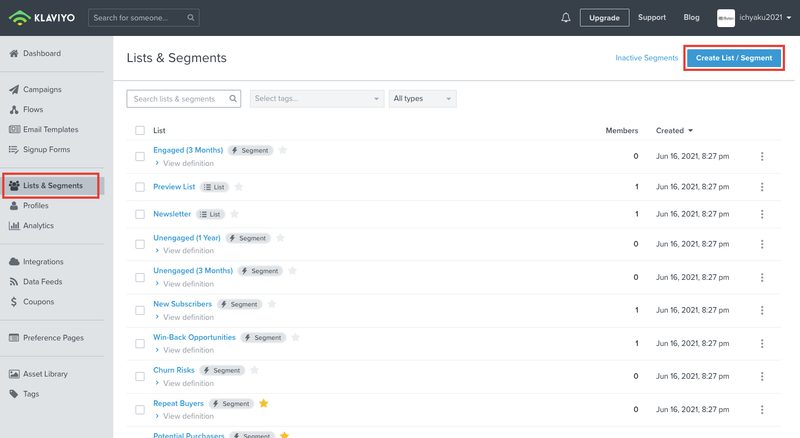Viewport: 800px width, 438px height.
Task: Check the Preview List row checkbox
Action: point(140,187)
